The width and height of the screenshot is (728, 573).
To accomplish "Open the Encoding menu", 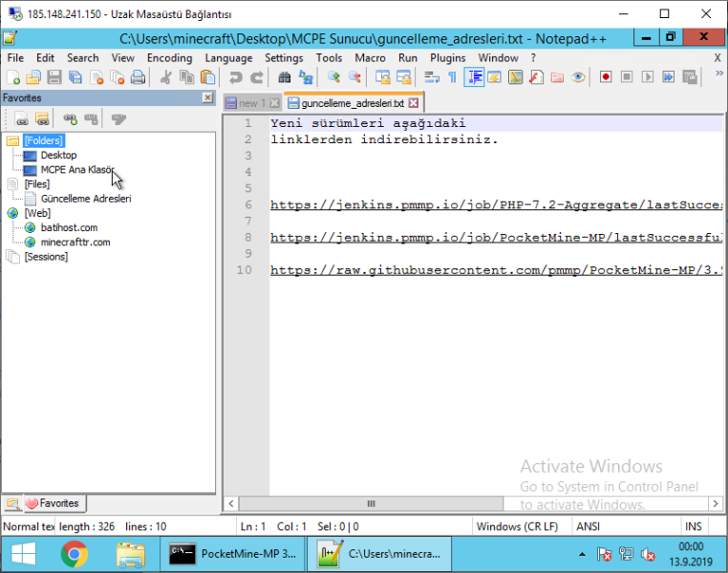I will pyautogui.click(x=169, y=58).
